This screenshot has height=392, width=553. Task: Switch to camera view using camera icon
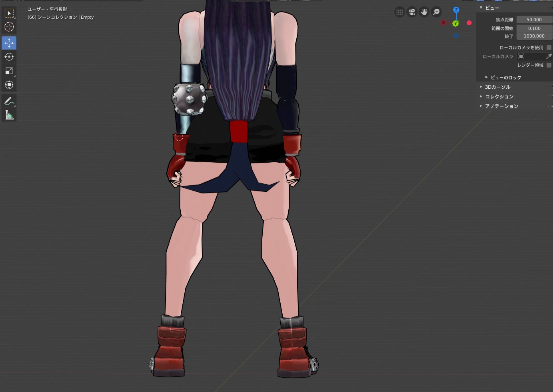[x=412, y=12]
